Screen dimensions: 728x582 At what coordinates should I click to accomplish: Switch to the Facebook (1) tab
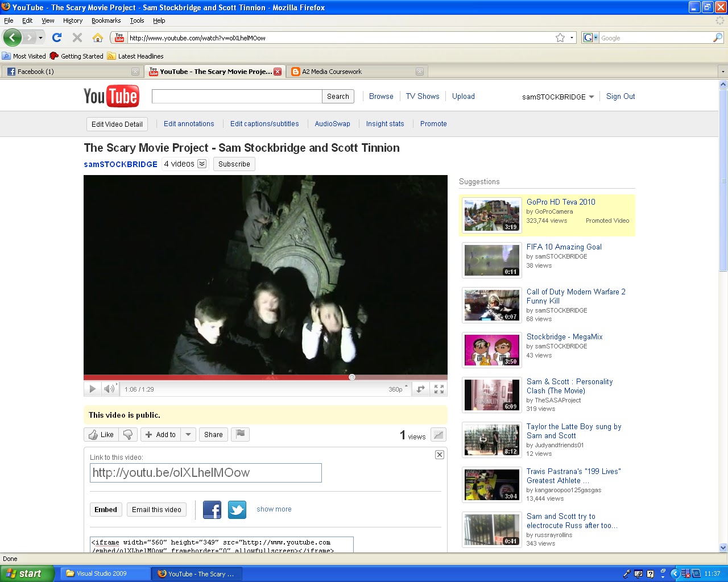(x=72, y=72)
